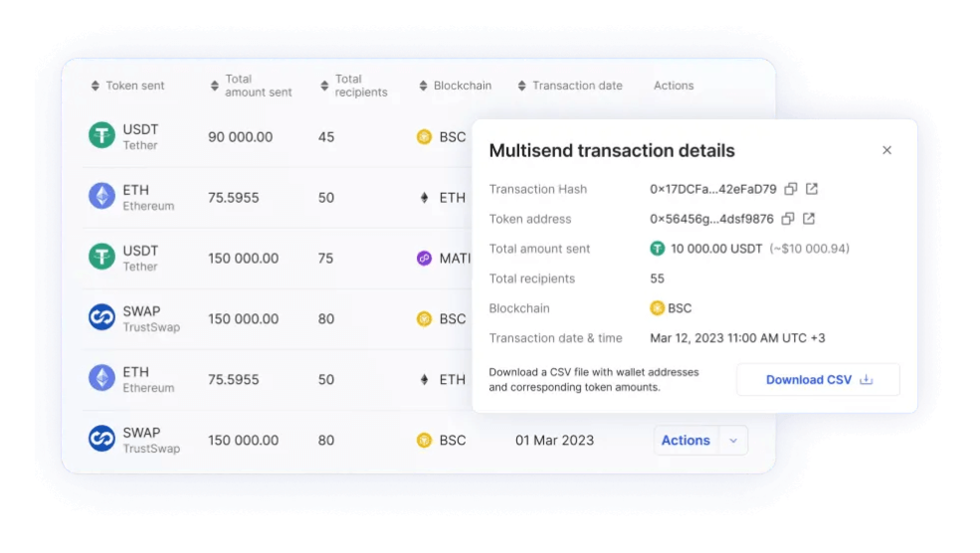Close the Multisend transaction details panel
980x553 pixels.
tap(886, 150)
